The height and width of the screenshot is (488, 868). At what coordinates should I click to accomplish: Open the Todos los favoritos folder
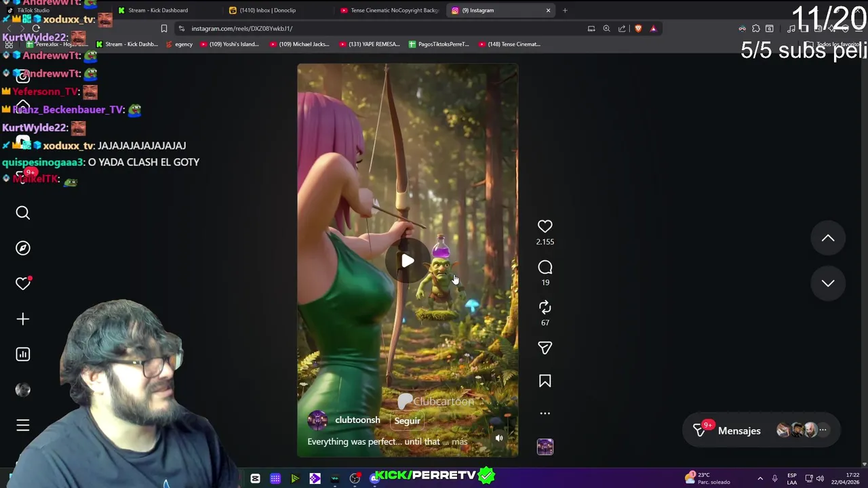[x=835, y=44]
